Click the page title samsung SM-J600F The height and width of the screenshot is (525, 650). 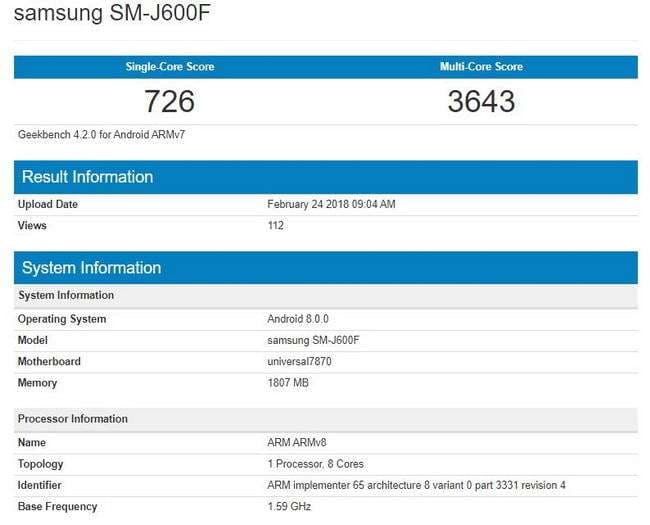[x=112, y=14]
